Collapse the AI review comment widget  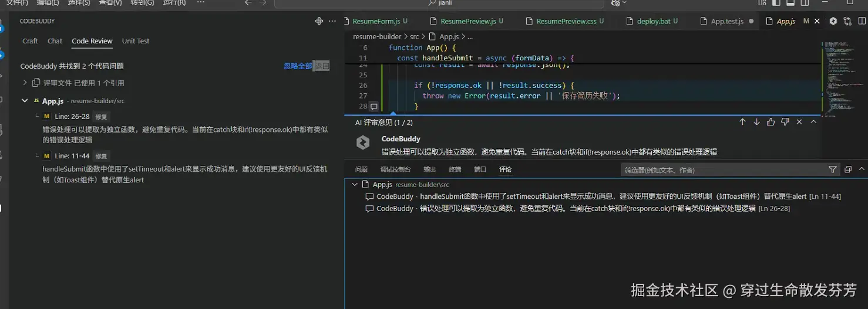click(813, 122)
